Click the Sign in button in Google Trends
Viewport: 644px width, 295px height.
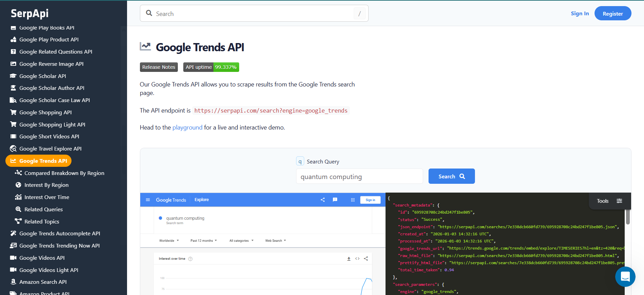370,200
